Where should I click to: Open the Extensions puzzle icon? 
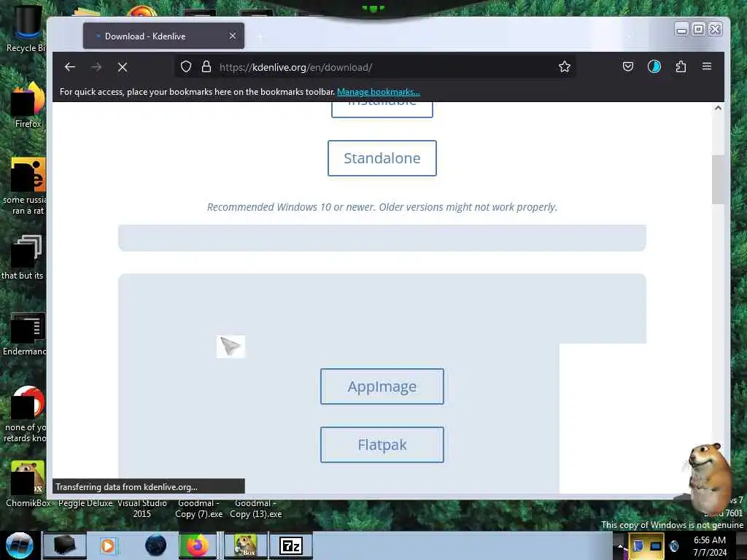pos(681,66)
